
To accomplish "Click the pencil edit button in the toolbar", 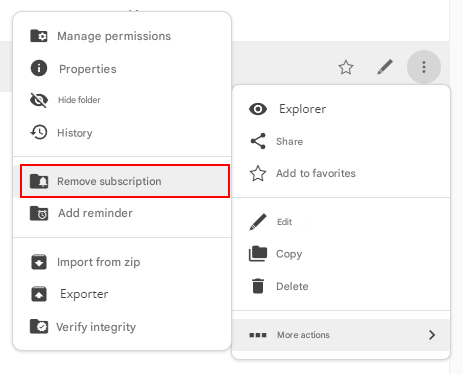I will pyautogui.click(x=385, y=67).
